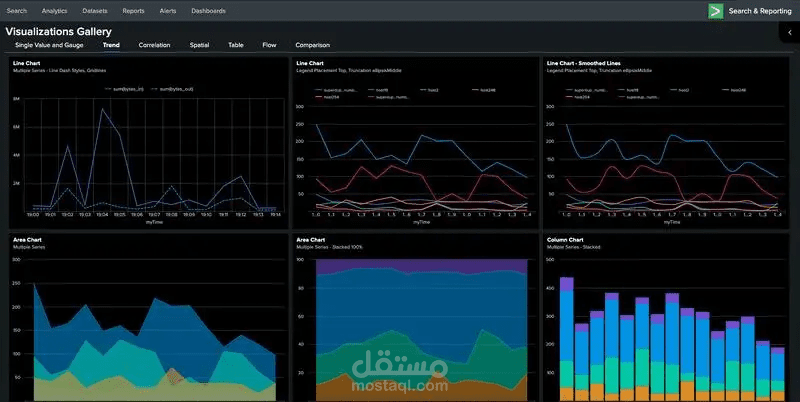Go to Reports in top navigation

[133, 11]
